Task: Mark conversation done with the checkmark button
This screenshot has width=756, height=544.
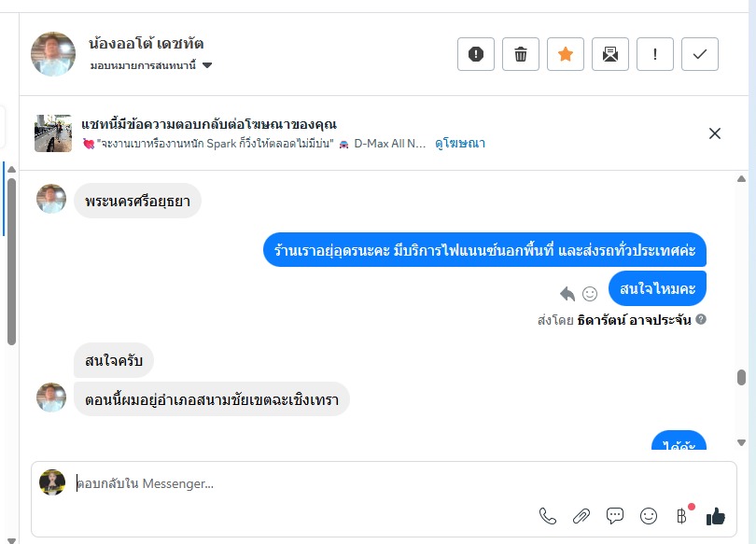Action: click(700, 54)
